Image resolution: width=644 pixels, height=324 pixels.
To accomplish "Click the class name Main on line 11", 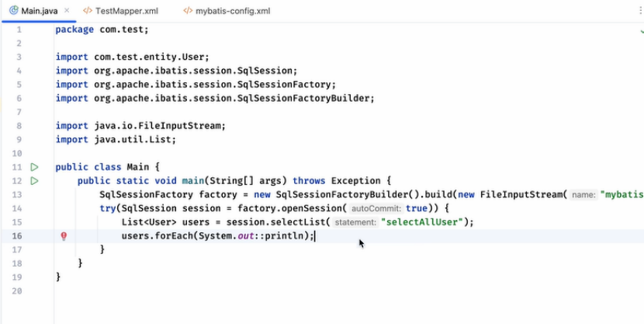I will click(137, 167).
